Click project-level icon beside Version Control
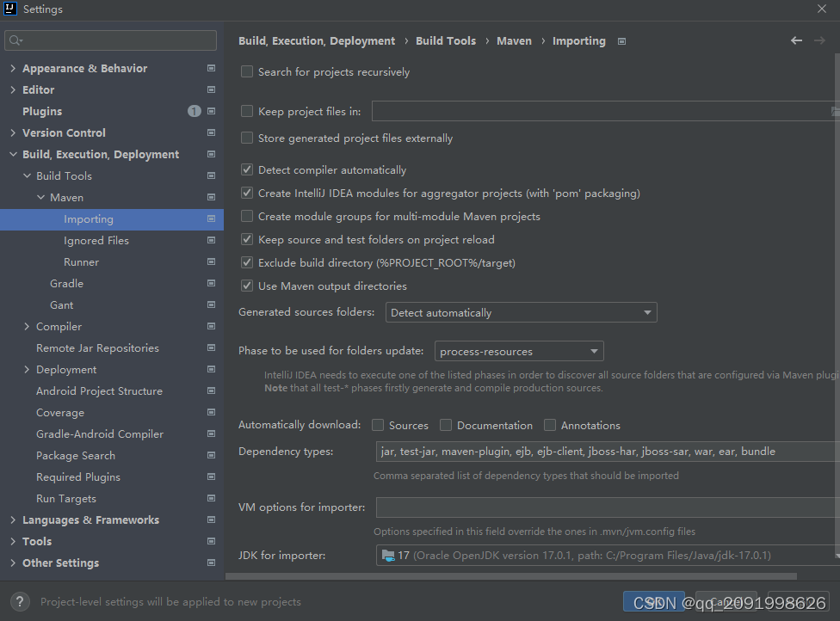The image size is (840, 621). click(x=211, y=132)
